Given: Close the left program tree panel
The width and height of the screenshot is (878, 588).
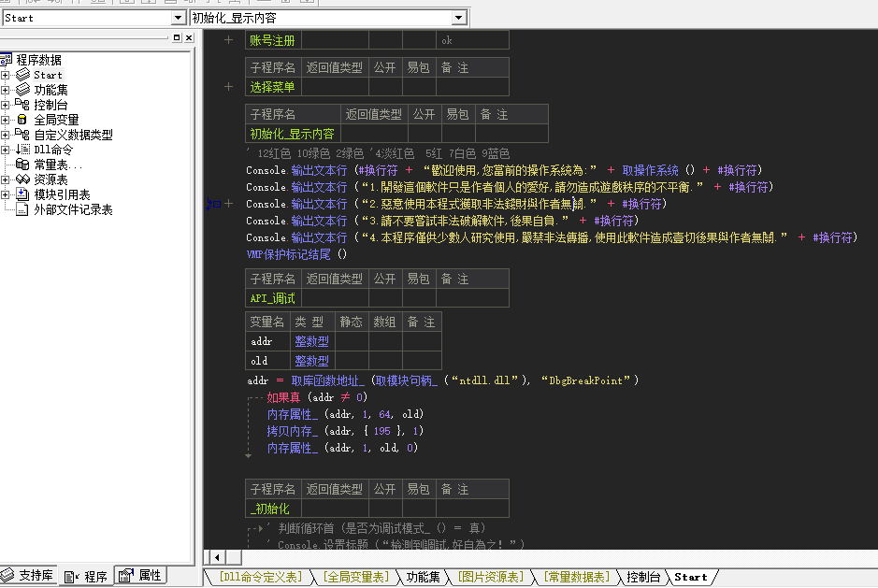Looking at the screenshot, I should pos(188,37).
